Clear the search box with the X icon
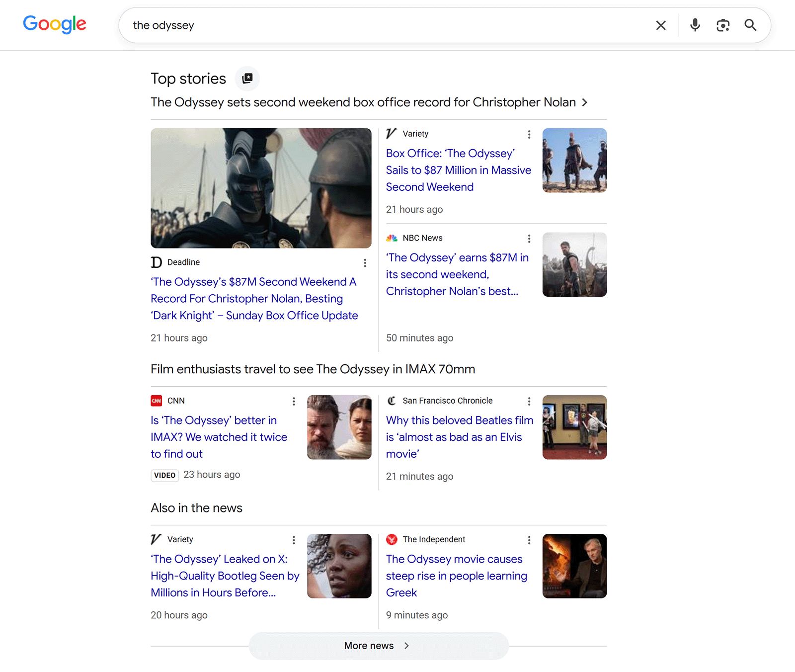 pyautogui.click(x=661, y=25)
